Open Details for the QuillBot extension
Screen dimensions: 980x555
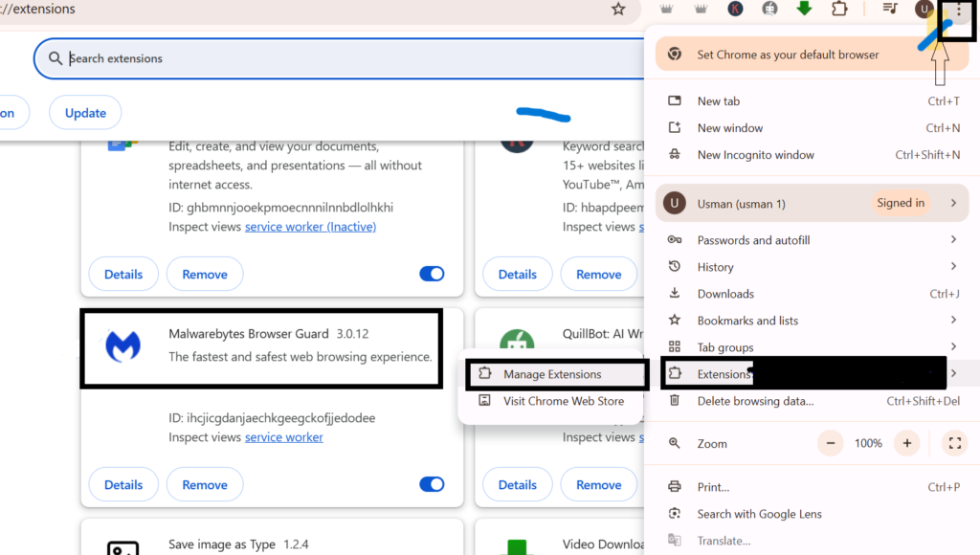(x=518, y=484)
